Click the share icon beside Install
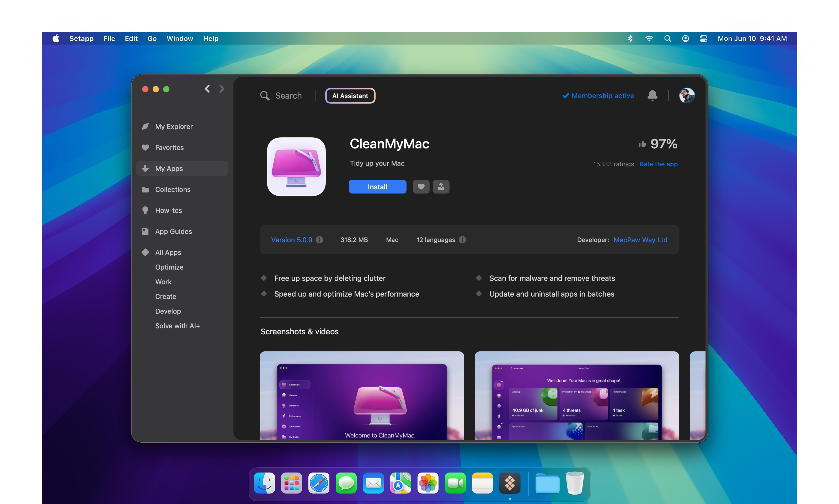The height and width of the screenshot is (504, 839). pyautogui.click(x=441, y=187)
